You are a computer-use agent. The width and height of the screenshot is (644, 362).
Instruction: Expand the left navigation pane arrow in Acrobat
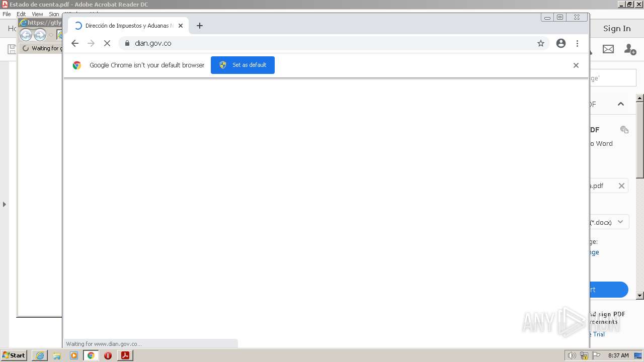4,204
